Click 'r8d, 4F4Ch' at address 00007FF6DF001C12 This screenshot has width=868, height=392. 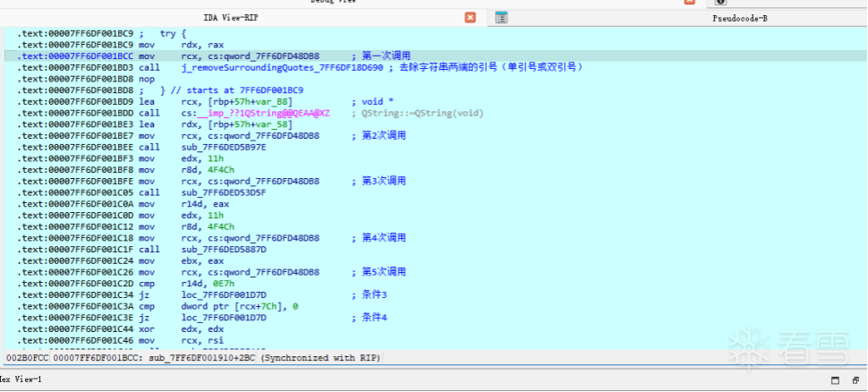pos(208,226)
